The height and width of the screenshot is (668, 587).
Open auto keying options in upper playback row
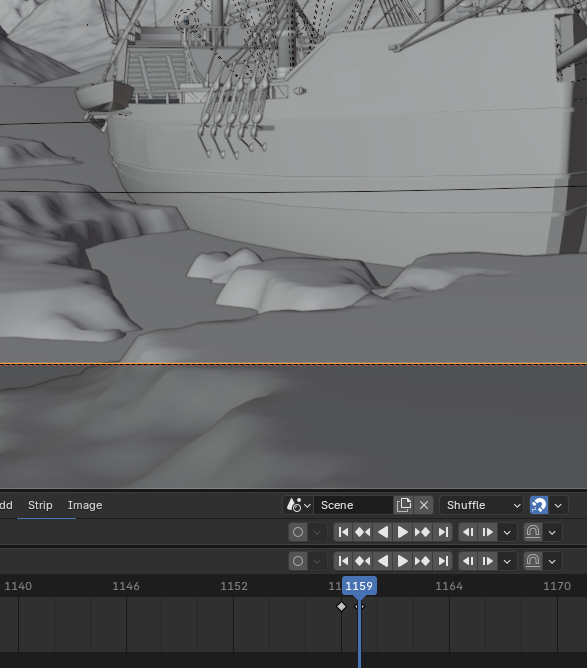(x=317, y=532)
